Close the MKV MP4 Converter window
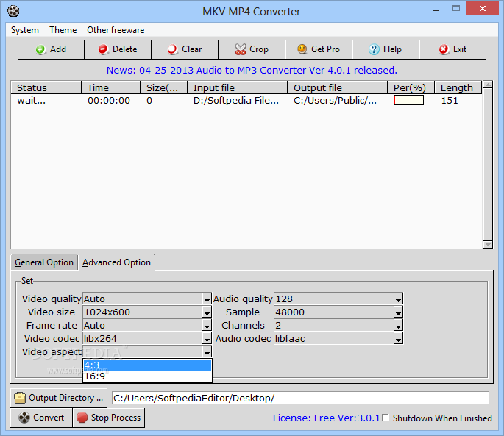The width and height of the screenshot is (504, 436). pos(482,8)
